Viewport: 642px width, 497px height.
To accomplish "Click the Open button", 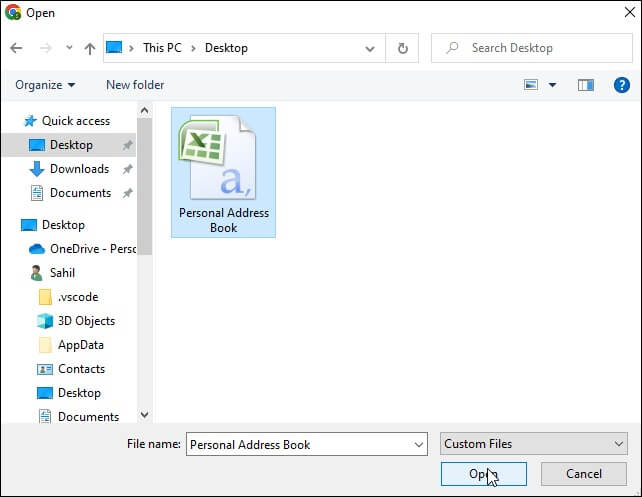I will pyautogui.click(x=484, y=474).
